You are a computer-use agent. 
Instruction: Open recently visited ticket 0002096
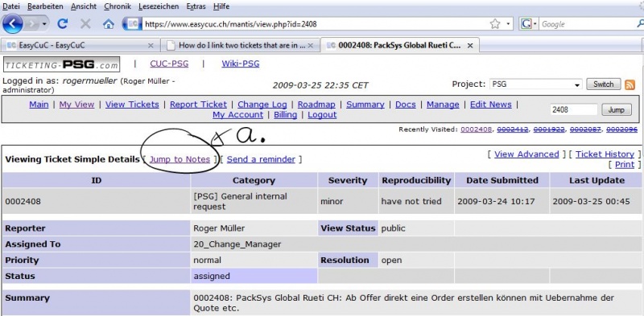(x=621, y=129)
